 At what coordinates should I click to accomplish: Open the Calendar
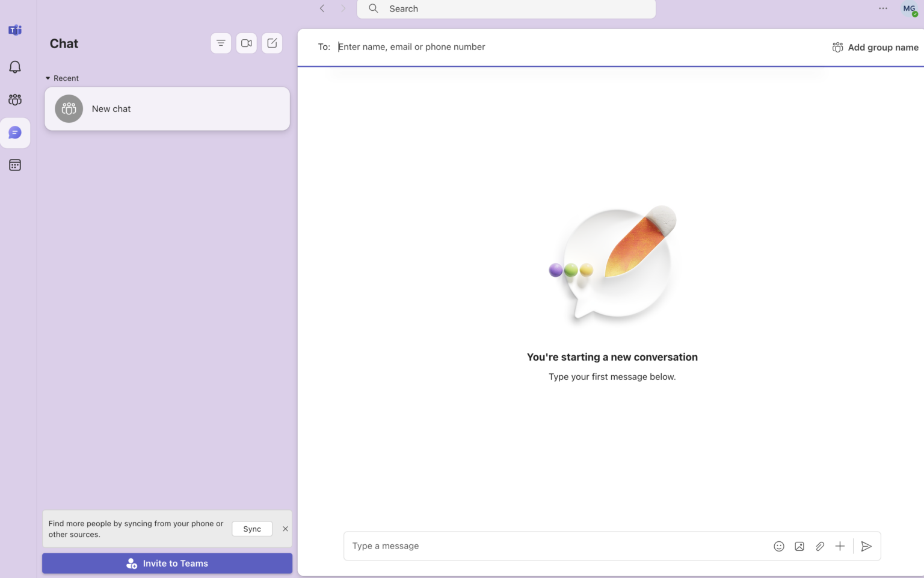click(14, 164)
